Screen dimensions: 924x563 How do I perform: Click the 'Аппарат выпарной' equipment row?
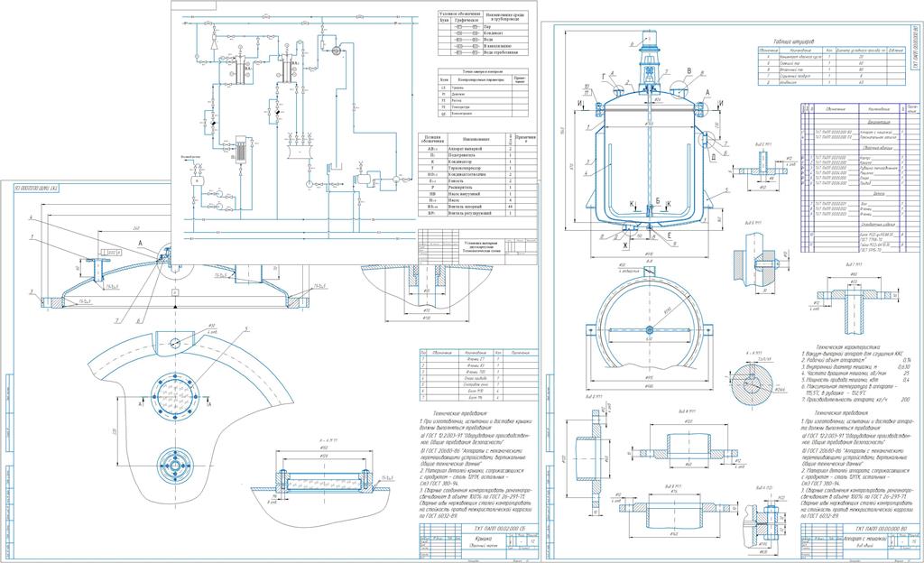(477, 149)
